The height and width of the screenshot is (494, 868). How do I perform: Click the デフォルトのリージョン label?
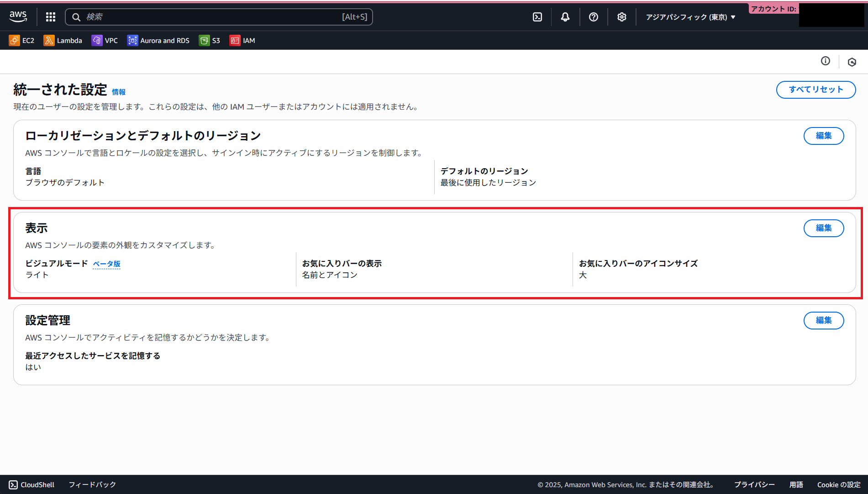click(484, 171)
